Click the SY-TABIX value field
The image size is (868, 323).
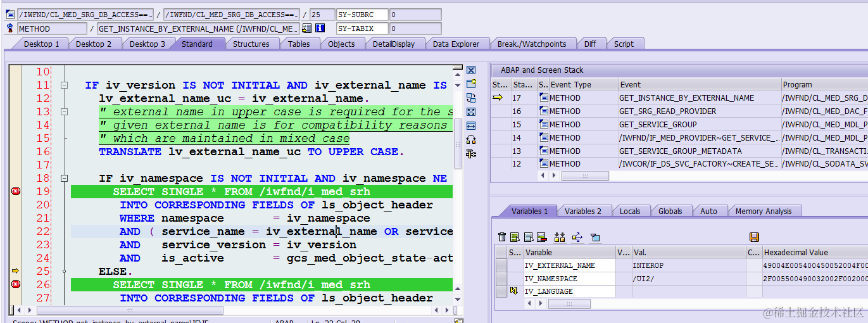pyautogui.click(x=415, y=28)
